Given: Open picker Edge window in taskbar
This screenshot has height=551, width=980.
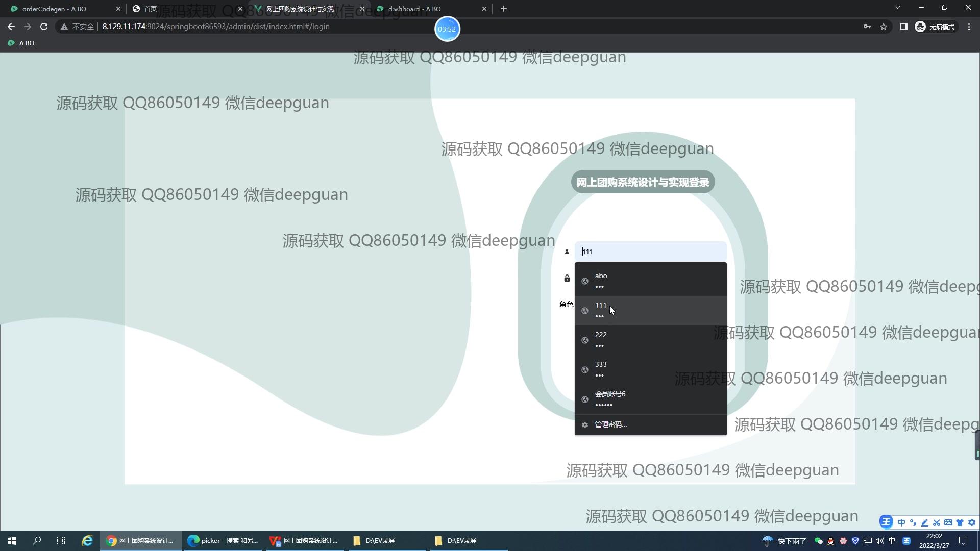Looking at the screenshot, I should pyautogui.click(x=223, y=541).
